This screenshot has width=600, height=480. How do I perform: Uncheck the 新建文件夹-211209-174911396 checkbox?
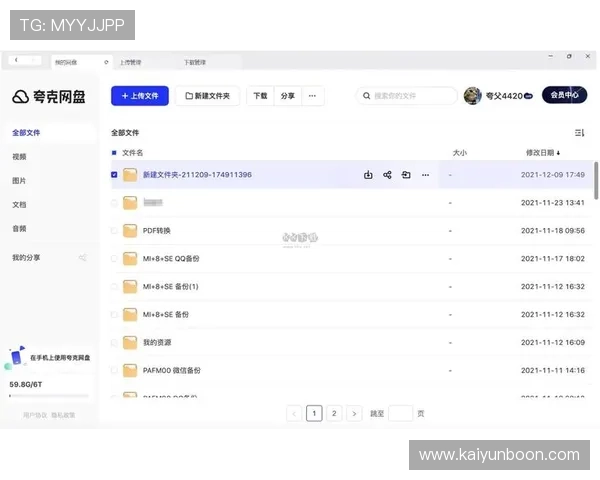(x=114, y=175)
